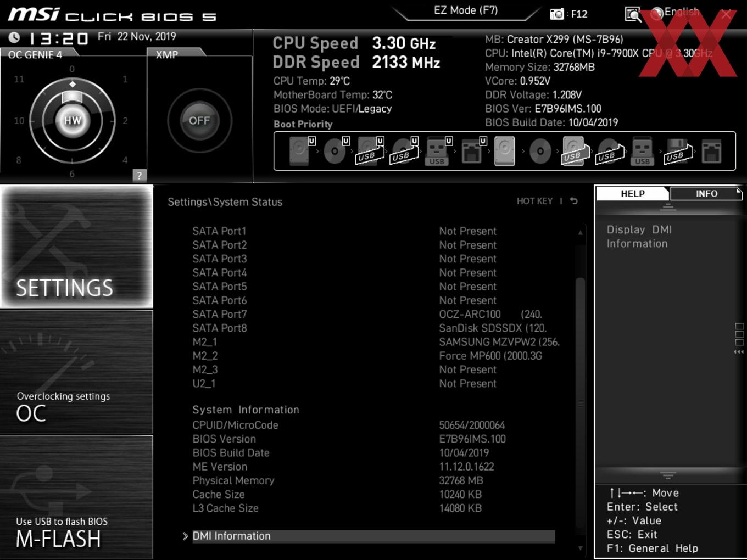Click the BIOS Version row in System Information
Image resolution: width=747 pixels, height=560 pixels.
[x=374, y=439]
